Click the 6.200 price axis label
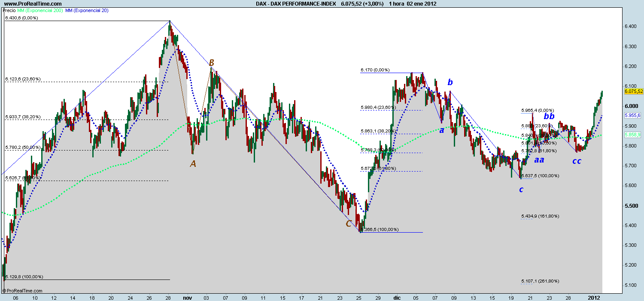The width and height of the screenshot is (644, 301). tap(630, 66)
